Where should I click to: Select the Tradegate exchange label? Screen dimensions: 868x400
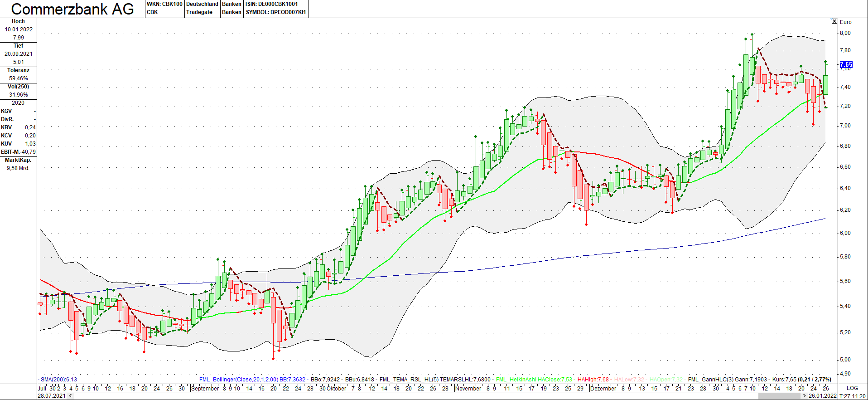pyautogui.click(x=199, y=12)
